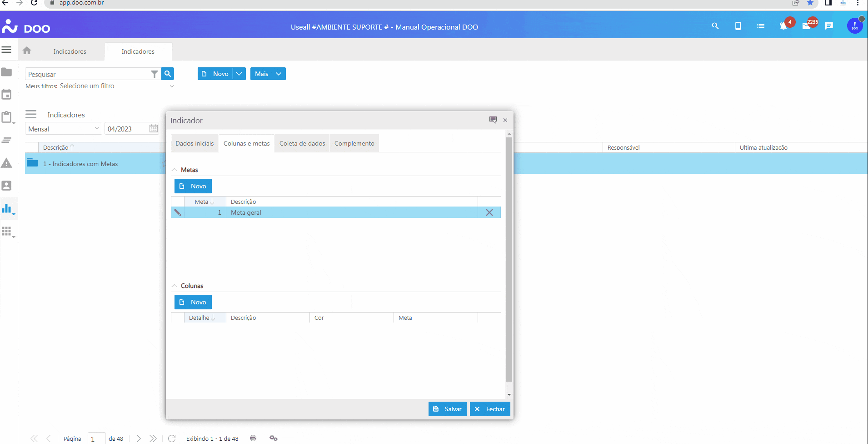868x444 pixels.
Task: Add a new column with Novo under Colunas
Action: pyautogui.click(x=193, y=302)
